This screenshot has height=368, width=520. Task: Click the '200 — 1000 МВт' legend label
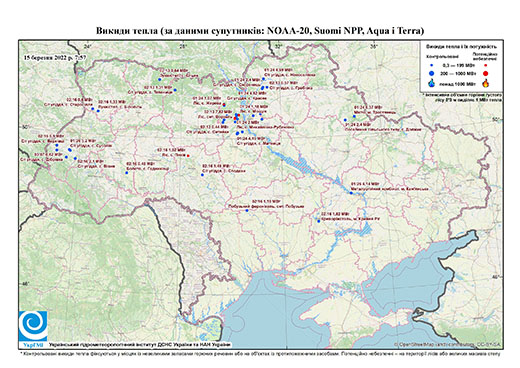click(457, 73)
